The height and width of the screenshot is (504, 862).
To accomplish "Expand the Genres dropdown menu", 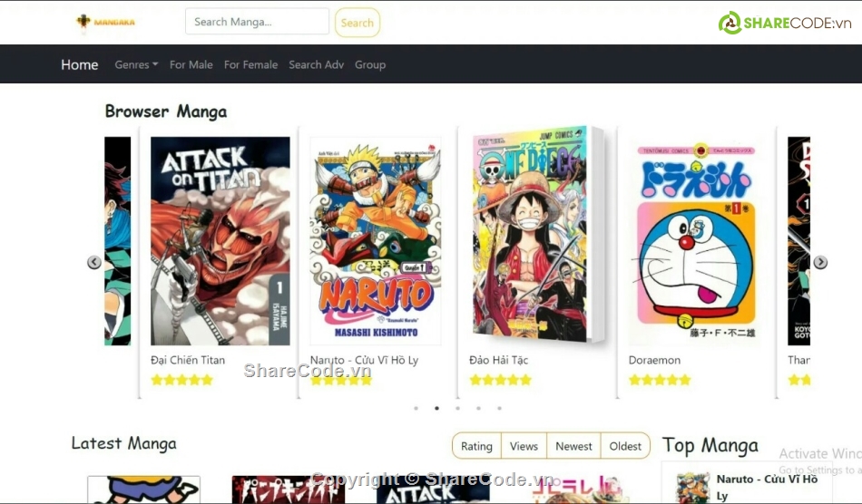I will [x=136, y=64].
